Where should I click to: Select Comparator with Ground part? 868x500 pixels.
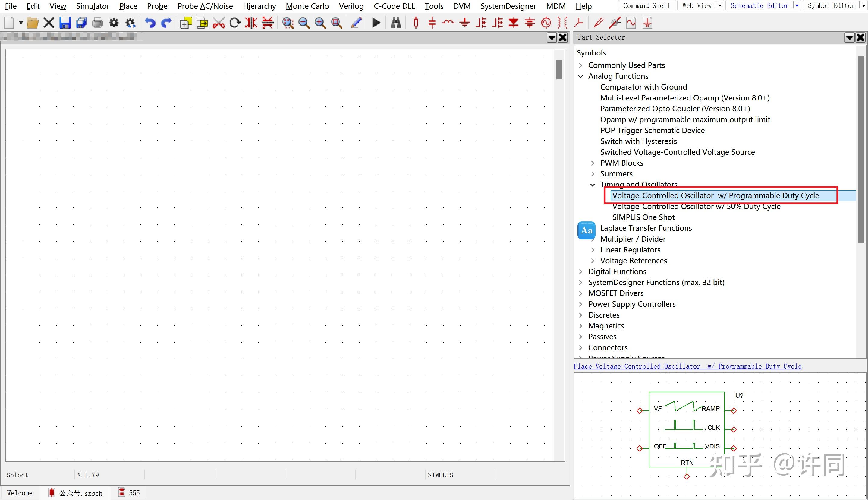click(x=643, y=87)
